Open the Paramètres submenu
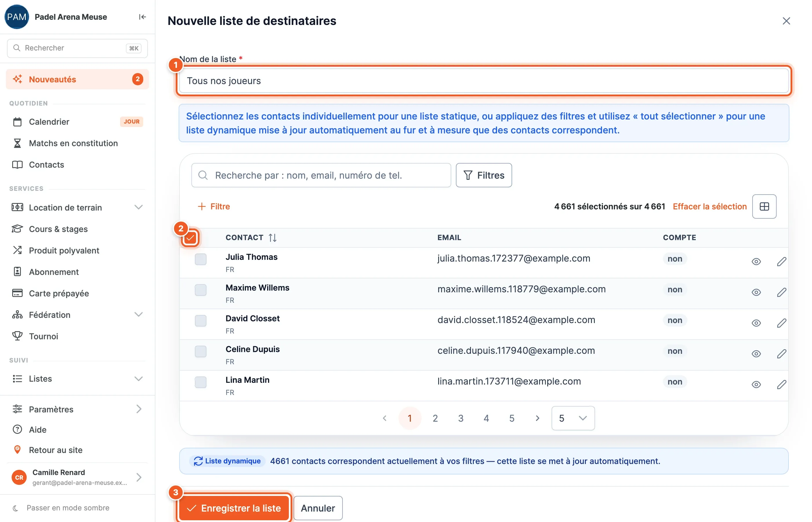This screenshot has width=812, height=522. click(x=77, y=409)
